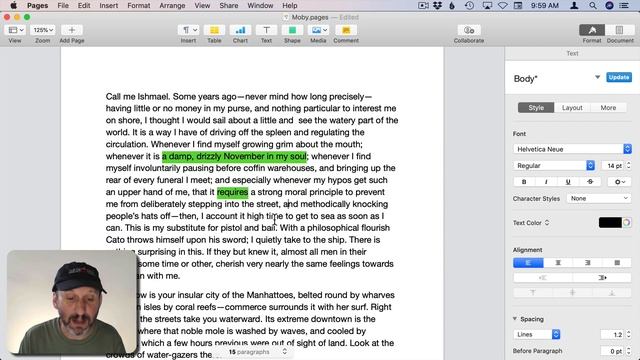Viewport: 640px width, 360px height.
Task: Click the Update style button
Action: tap(619, 77)
